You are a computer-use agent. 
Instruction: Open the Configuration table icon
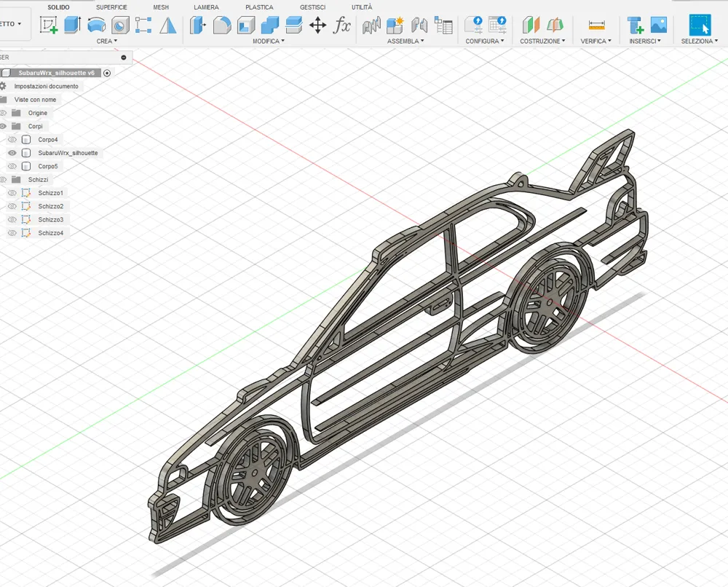pos(497,25)
